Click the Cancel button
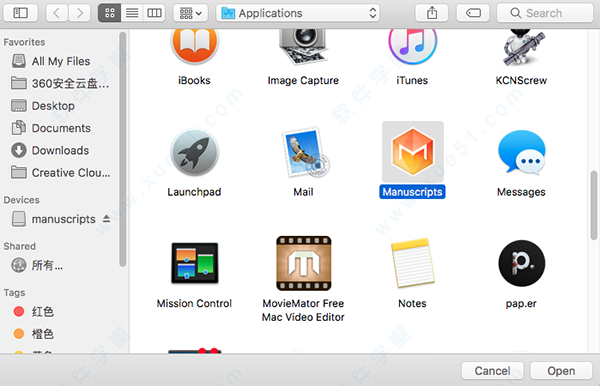The image size is (600, 386). (492, 371)
